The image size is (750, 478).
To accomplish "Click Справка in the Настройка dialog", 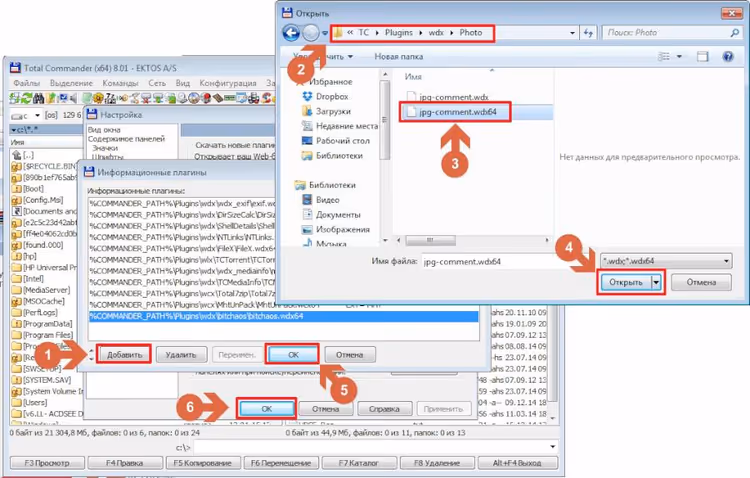I will point(384,409).
